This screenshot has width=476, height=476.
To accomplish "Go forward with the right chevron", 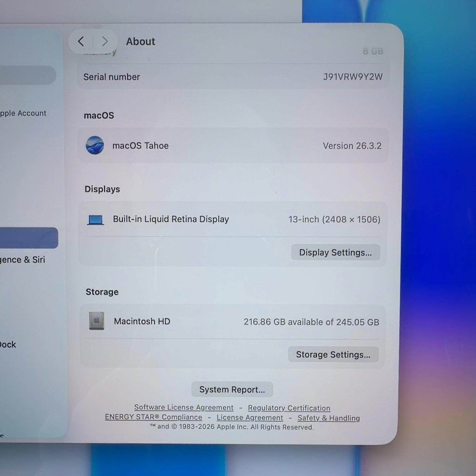I will (x=105, y=41).
